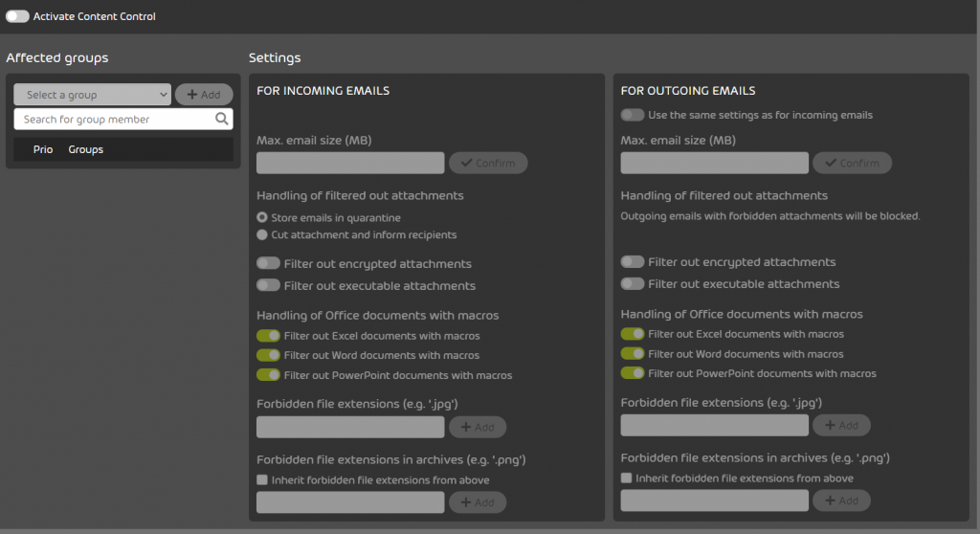This screenshot has height=534, width=980.
Task: Enable outgoing Filter out executable attachments
Action: click(x=633, y=284)
